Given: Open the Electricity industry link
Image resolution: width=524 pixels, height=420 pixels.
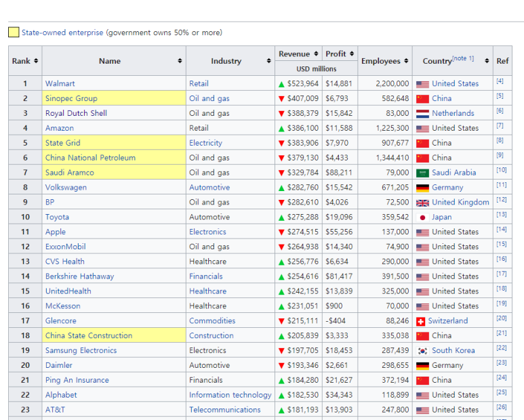Looking at the screenshot, I should click(x=205, y=143).
